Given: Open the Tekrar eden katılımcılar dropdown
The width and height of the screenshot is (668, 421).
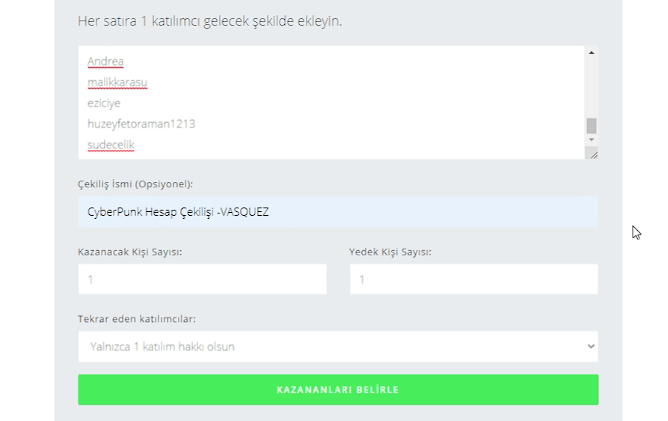Looking at the screenshot, I should [x=338, y=346].
